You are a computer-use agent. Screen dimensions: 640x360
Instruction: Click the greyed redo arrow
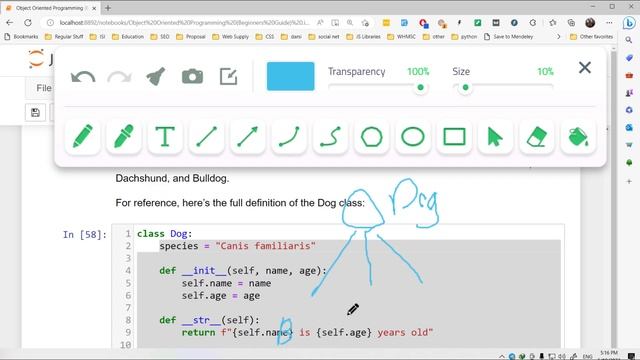click(x=119, y=77)
